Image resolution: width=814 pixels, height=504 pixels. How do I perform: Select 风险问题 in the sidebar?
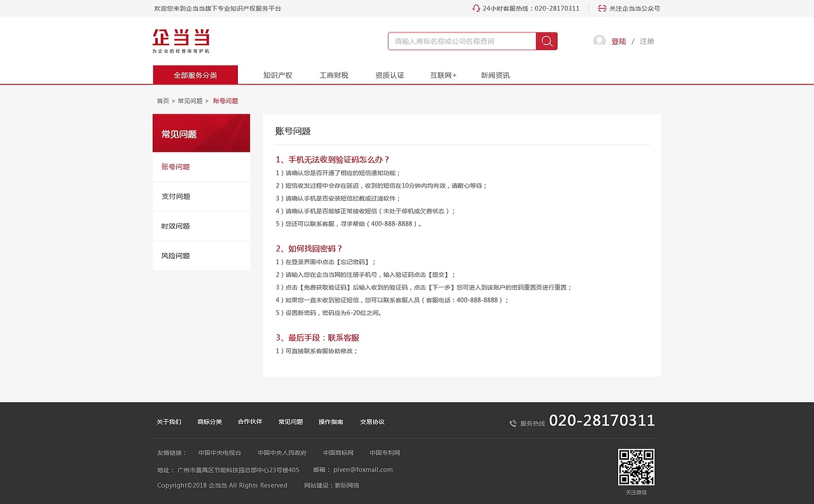coord(176,255)
